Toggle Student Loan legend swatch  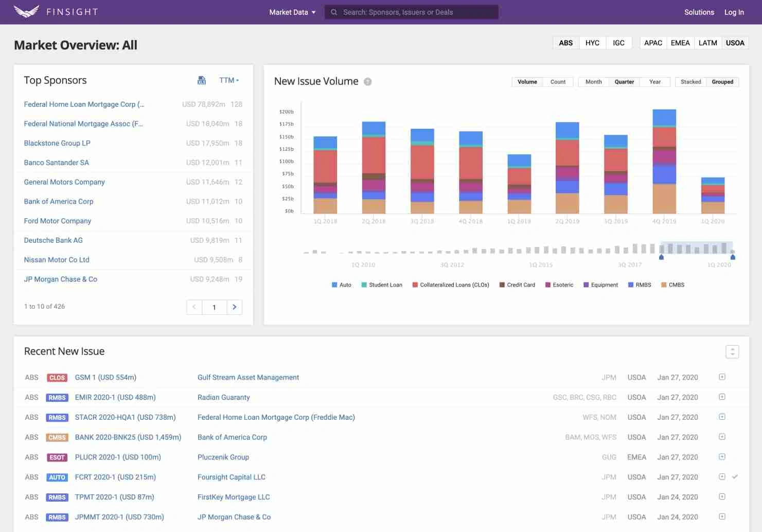tap(364, 285)
